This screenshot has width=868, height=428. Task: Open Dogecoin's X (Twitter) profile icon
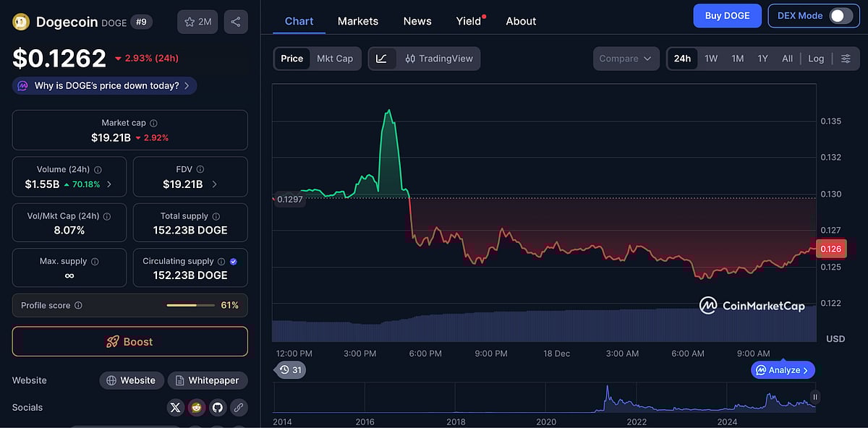click(x=175, y=407)
